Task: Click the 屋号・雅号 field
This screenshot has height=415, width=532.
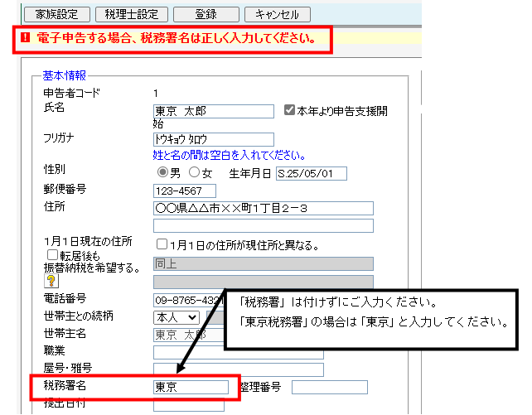Action: click(239, 370)
